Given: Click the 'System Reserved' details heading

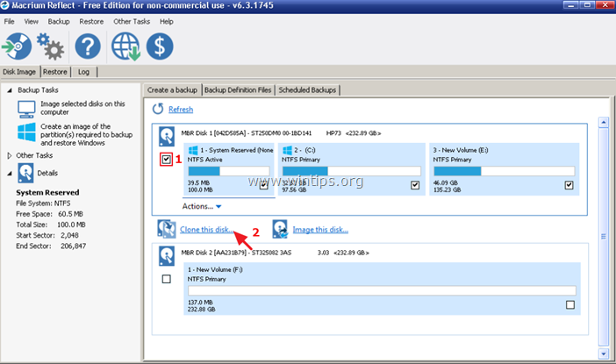Looking at the screenshot, I should [47, 193].
